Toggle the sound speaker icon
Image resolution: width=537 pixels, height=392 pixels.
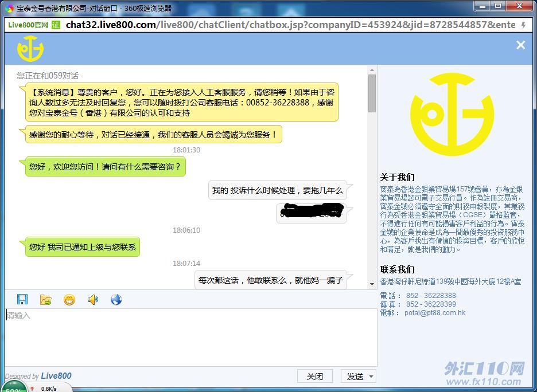[x=92, y=300]
